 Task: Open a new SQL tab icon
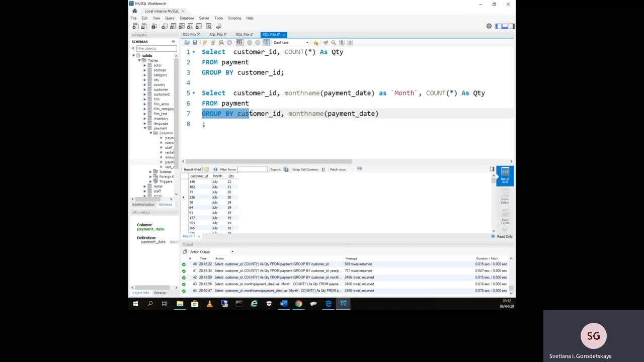(x=135, y=26)
